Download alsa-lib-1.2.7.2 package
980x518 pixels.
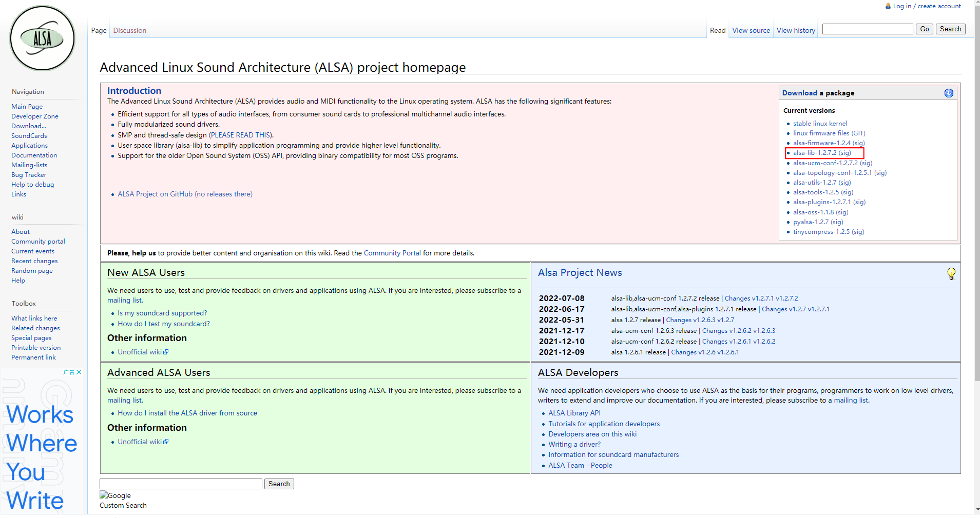click(x=815, y=153)
